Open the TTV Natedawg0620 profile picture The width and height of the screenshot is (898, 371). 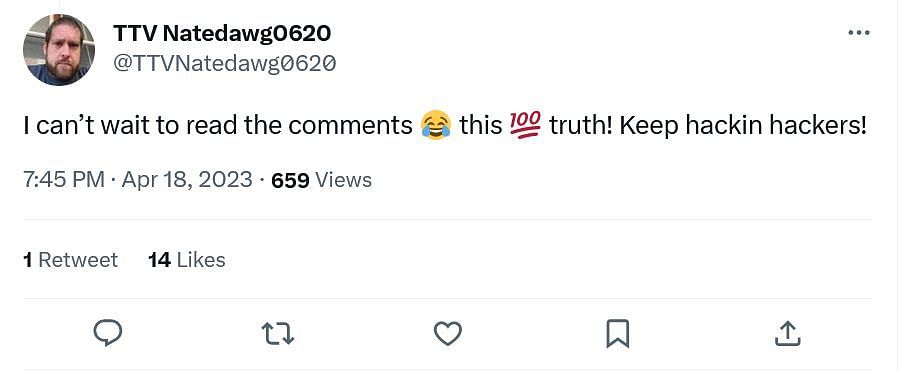[x=59, y=50]
